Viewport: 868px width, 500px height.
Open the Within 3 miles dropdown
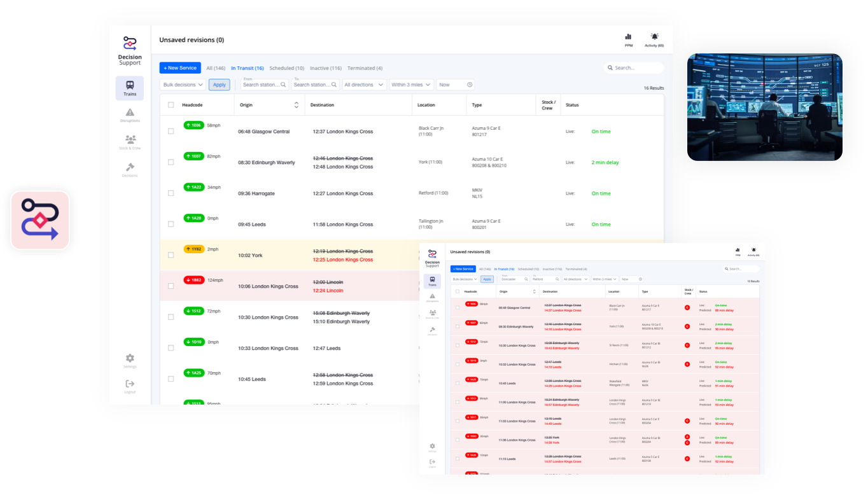(411, 85)
